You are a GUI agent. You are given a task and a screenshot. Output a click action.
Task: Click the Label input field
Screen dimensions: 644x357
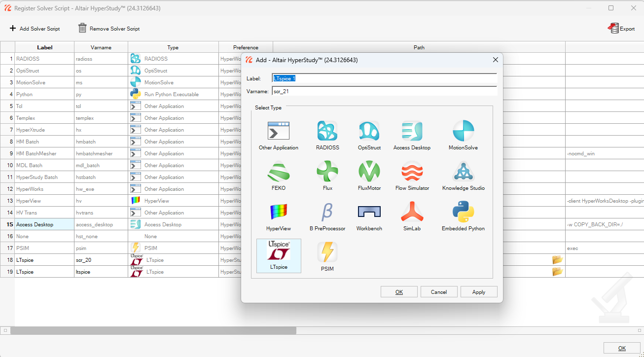click(385, 78)
